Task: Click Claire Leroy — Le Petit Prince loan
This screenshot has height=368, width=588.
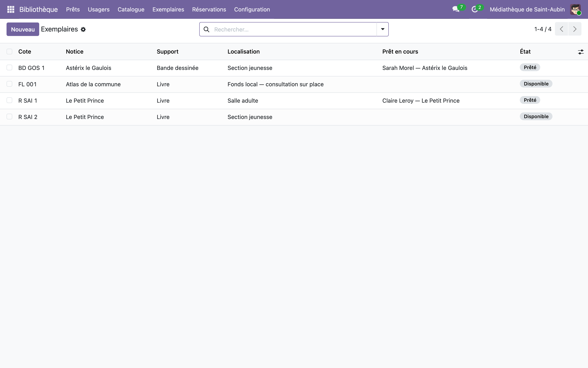Action: (421, 101)
